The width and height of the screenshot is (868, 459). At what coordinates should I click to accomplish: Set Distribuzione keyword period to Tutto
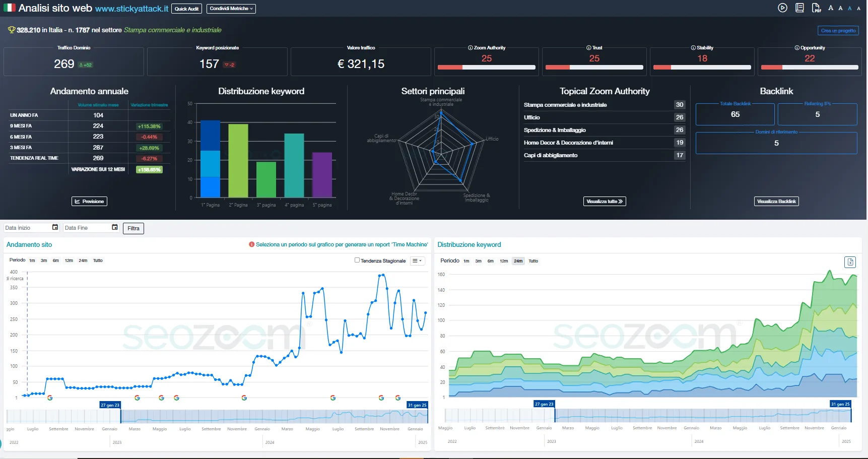coord(533,261)
